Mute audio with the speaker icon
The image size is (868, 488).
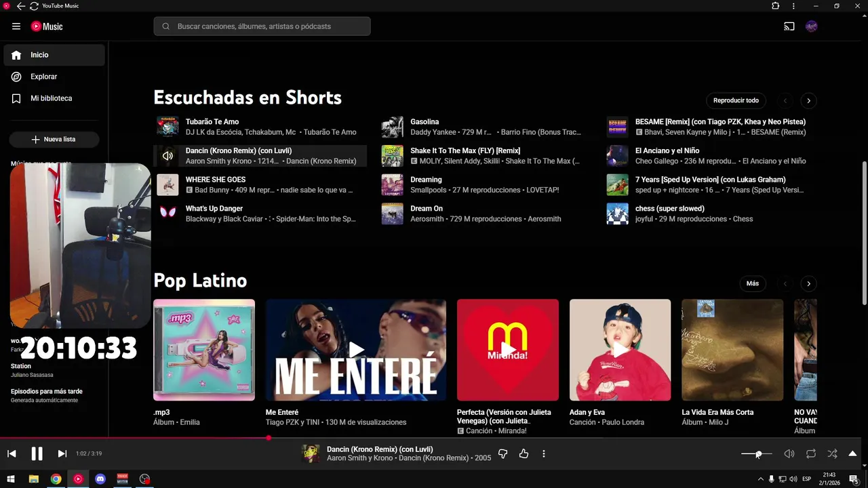(789, 453)
